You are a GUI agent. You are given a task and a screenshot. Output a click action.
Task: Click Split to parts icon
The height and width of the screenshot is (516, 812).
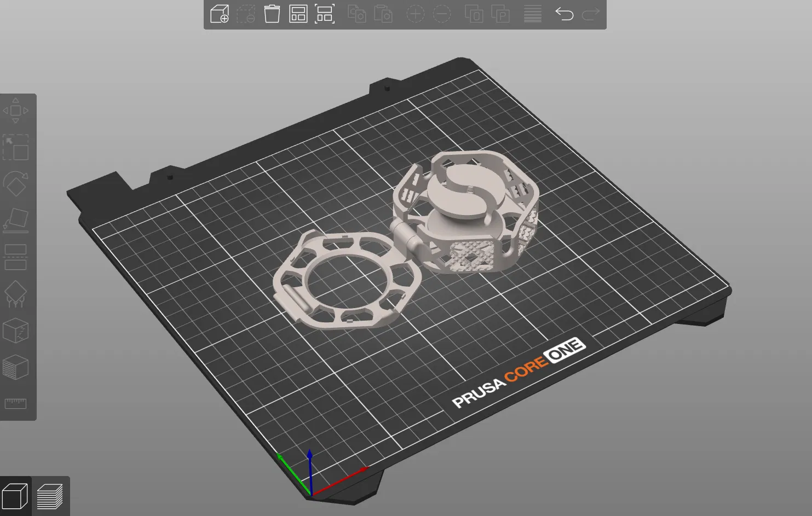point(500,14)
